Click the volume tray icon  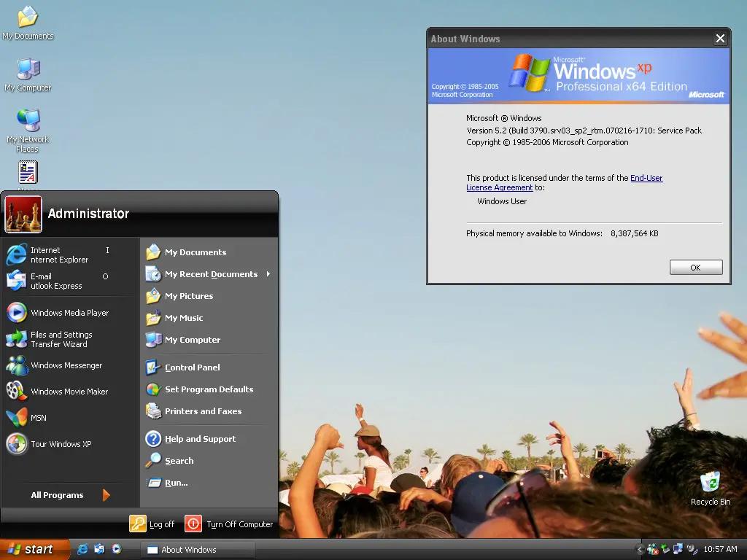click(692, 550)
